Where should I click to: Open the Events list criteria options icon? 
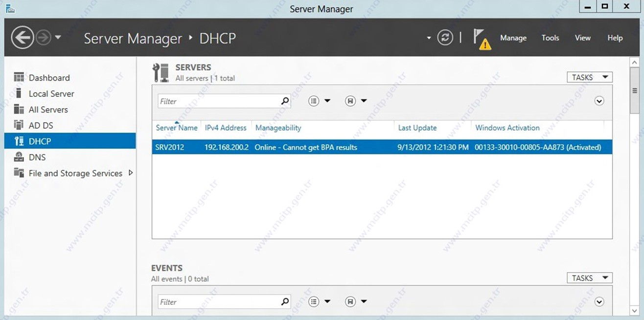pyautogui.click(x=314, y=301)
